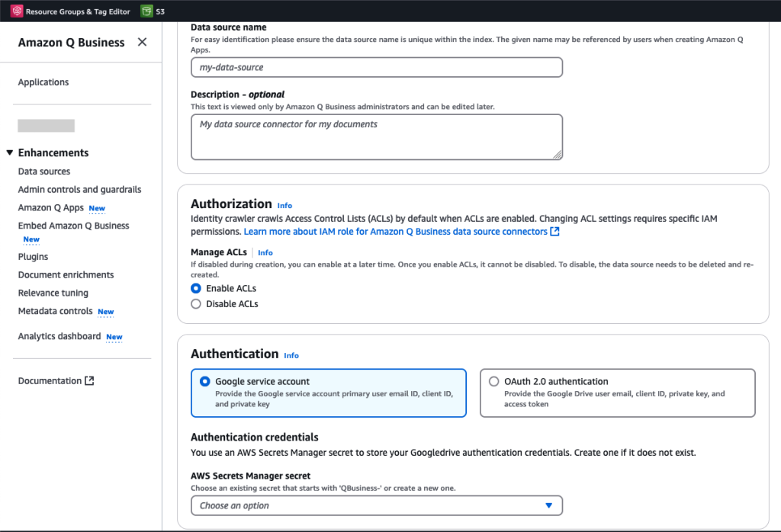
Task: Click Info beside Manage ACLs
Action: coord(265,252)
